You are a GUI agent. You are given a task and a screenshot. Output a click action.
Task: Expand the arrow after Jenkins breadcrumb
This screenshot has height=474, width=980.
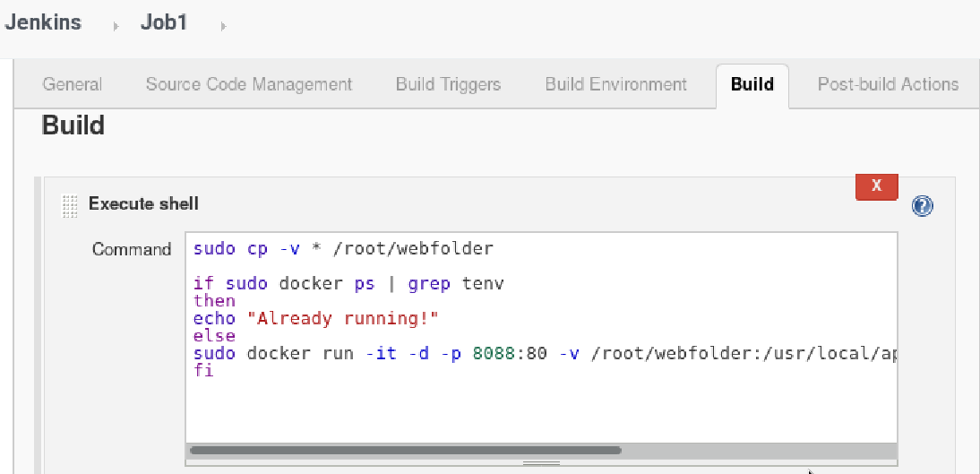(x=116, y=26)
